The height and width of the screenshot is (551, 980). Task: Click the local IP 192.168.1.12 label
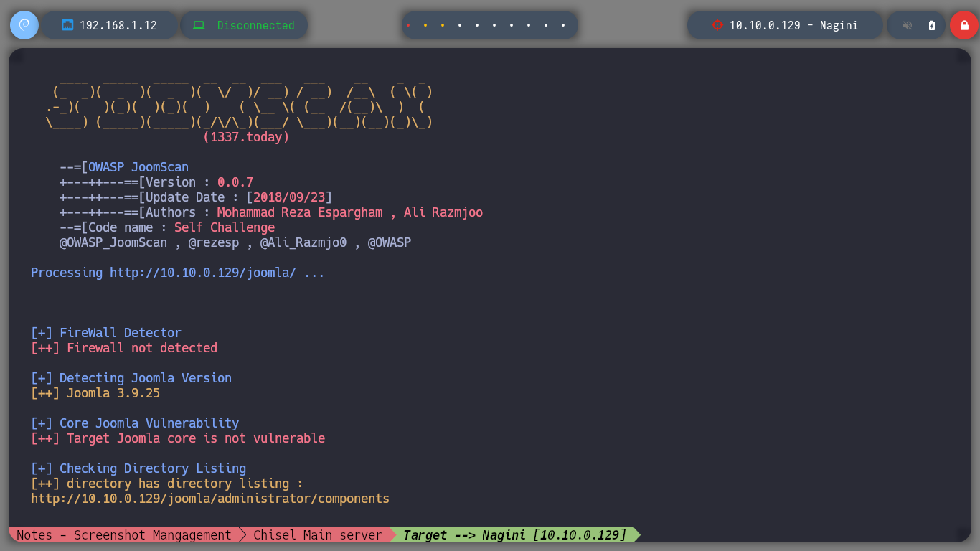(118, 25)
